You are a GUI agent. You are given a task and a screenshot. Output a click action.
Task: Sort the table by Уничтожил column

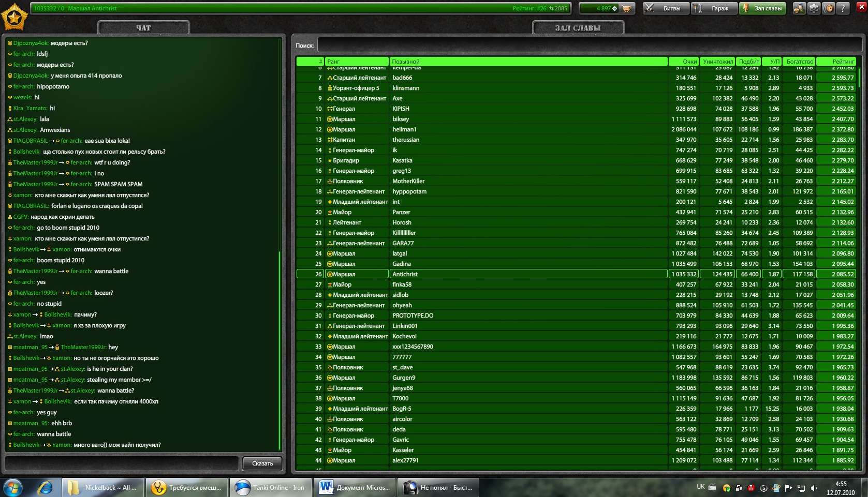[x=717, y=62]
